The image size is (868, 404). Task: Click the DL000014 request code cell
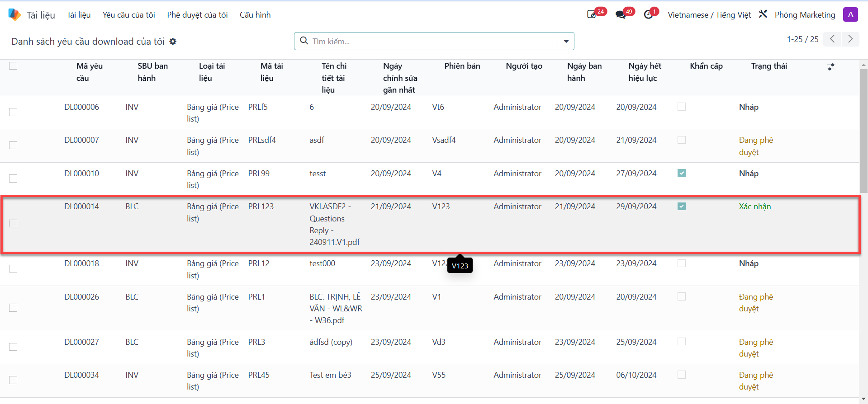pyautogui.click(x=81, y=207)
